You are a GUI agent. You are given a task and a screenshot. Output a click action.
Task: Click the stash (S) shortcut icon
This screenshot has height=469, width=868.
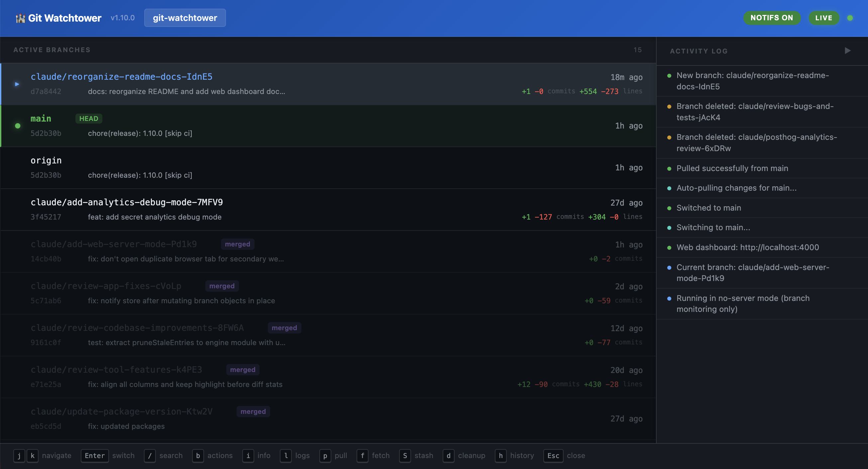pyautogui.click(x=405, y=456)
